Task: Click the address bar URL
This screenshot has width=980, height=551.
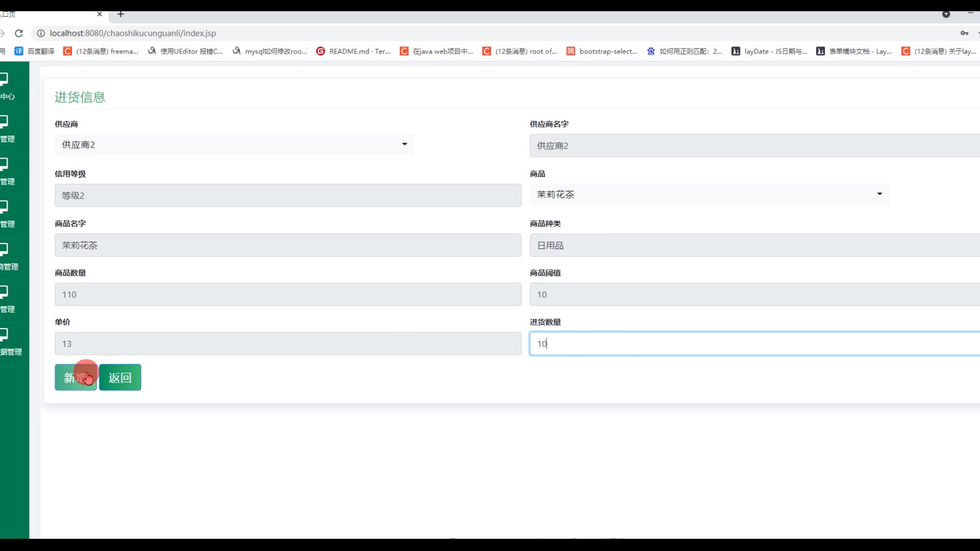Action: (x=133, y=33)
